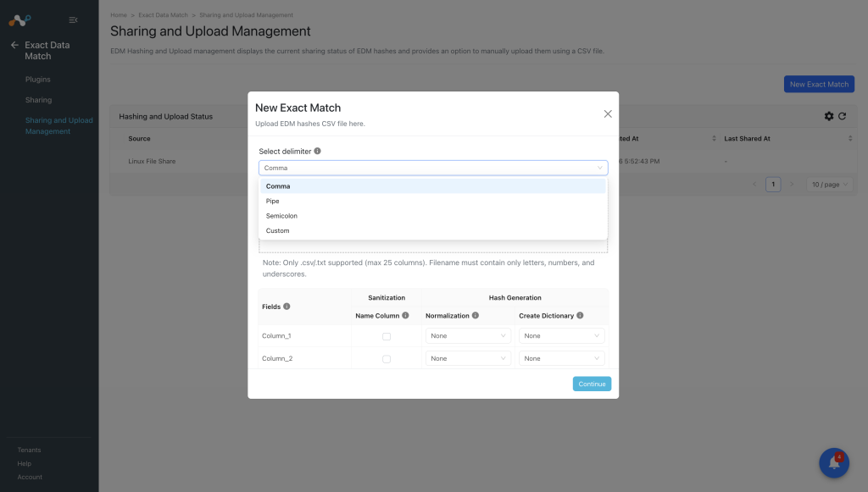Show info for Select delimiter
This screenshot has width=868, height=492.
(x=317, y=151)
